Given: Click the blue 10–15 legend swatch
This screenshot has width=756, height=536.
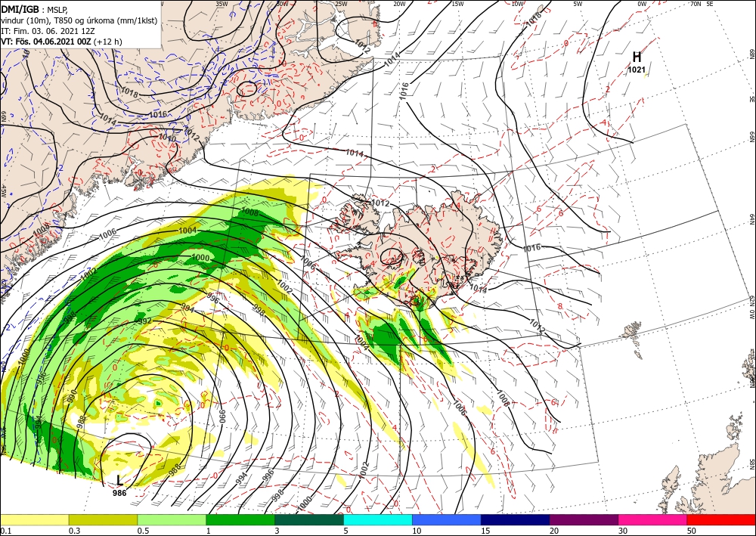Looking at the screenshot, I should point(447,519).
